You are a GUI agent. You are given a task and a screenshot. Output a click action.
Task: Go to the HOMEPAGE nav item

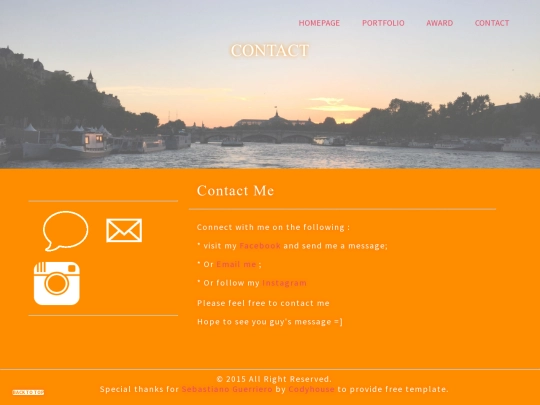tap(319, 23)
